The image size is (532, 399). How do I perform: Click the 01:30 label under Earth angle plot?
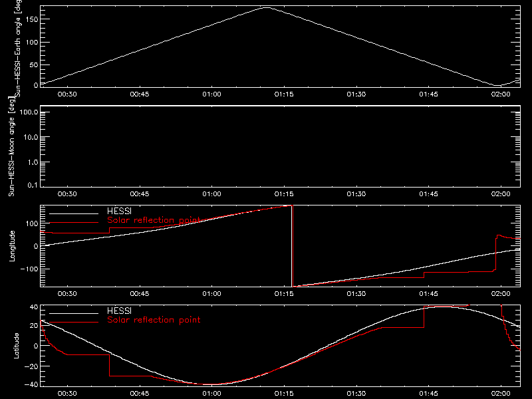pos(356,94)
